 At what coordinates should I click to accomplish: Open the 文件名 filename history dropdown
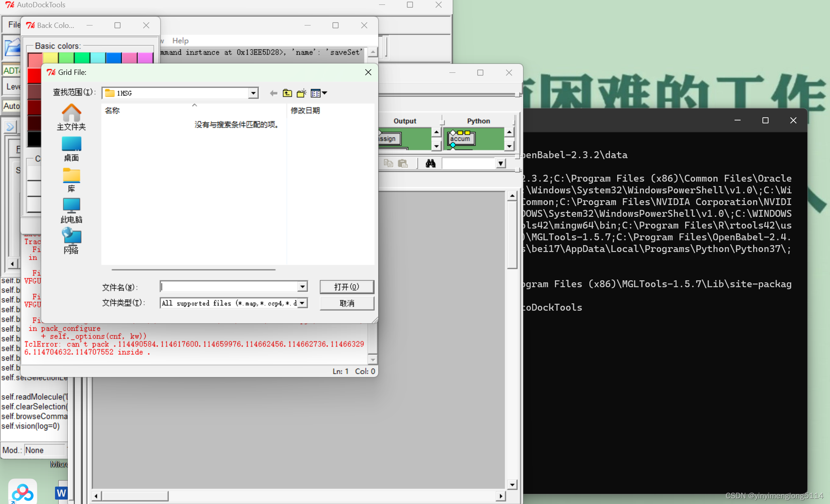(302, 287)
